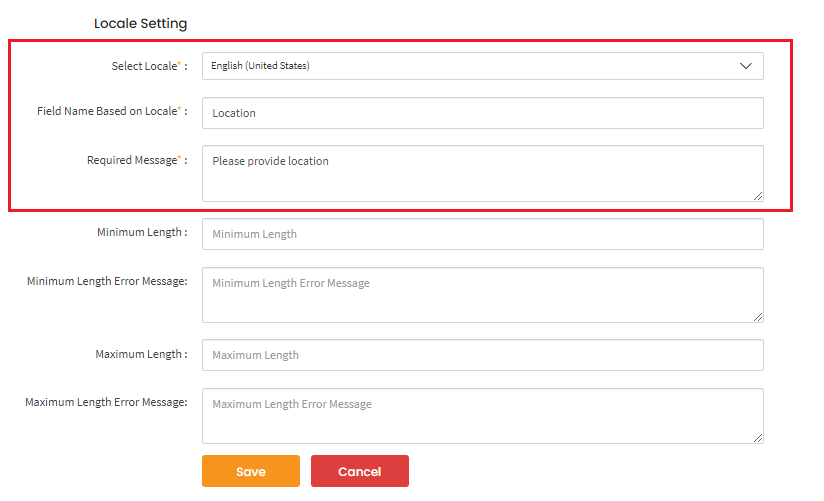Focus the Required Message text area

[482, 173]
